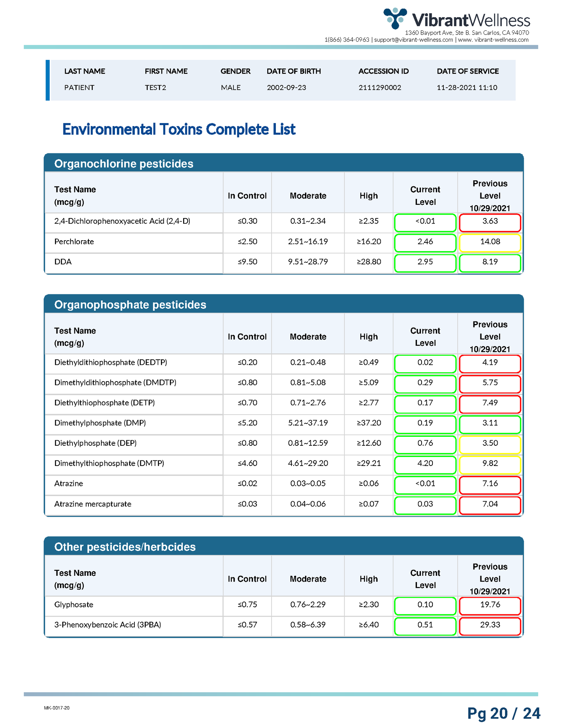563x728 pixels.
Task: Click DETP current level 0.17
Action: point(425,404)
